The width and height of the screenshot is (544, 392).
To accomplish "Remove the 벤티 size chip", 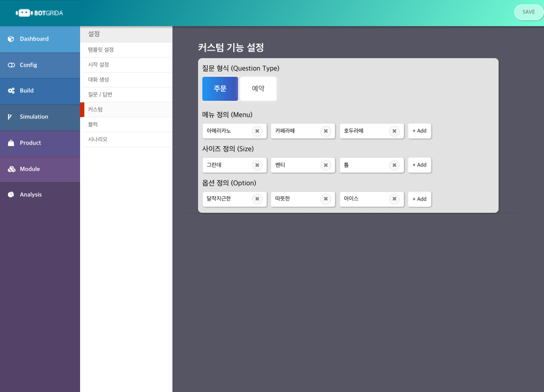I will tap(326, 165).
